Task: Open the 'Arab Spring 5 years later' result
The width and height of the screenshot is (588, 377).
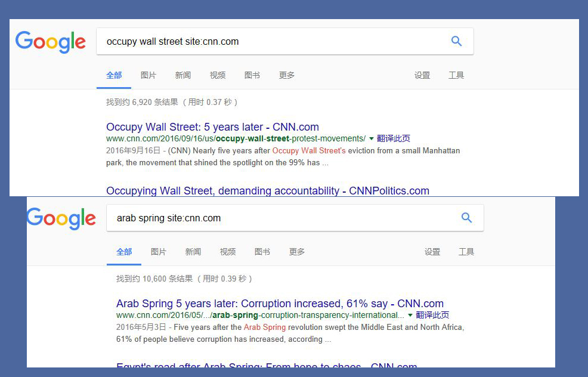Action: coord(280,304)
